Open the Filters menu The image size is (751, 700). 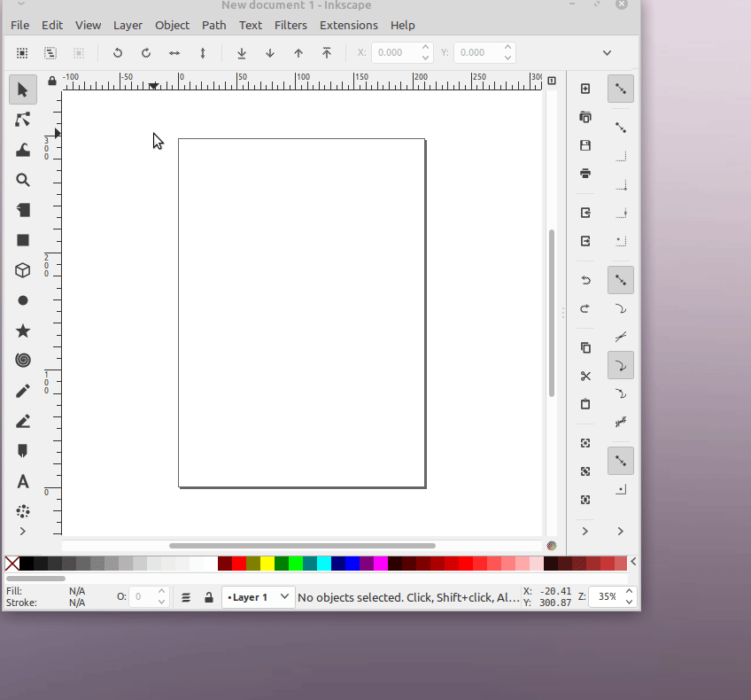pos(290,25)
